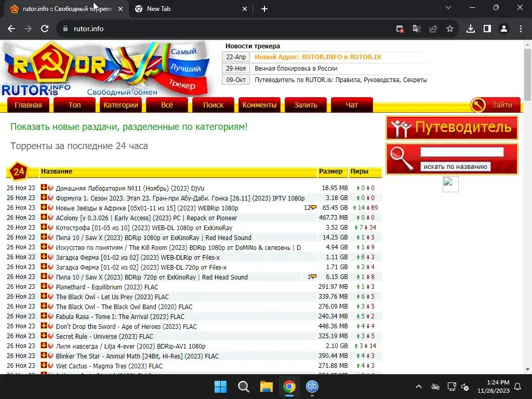Show hidden tray icons chevron
532x399 pixels.
419,387
